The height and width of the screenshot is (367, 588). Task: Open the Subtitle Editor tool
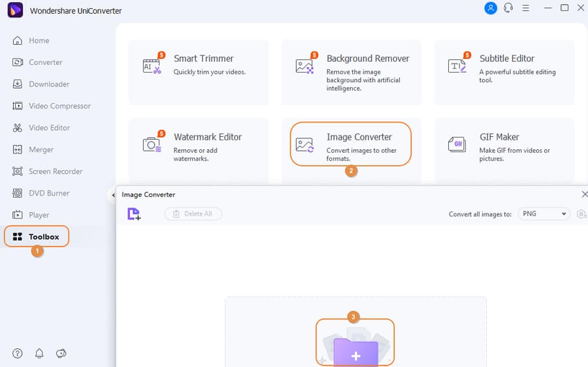pyautogui.click(x=504, y=73)
